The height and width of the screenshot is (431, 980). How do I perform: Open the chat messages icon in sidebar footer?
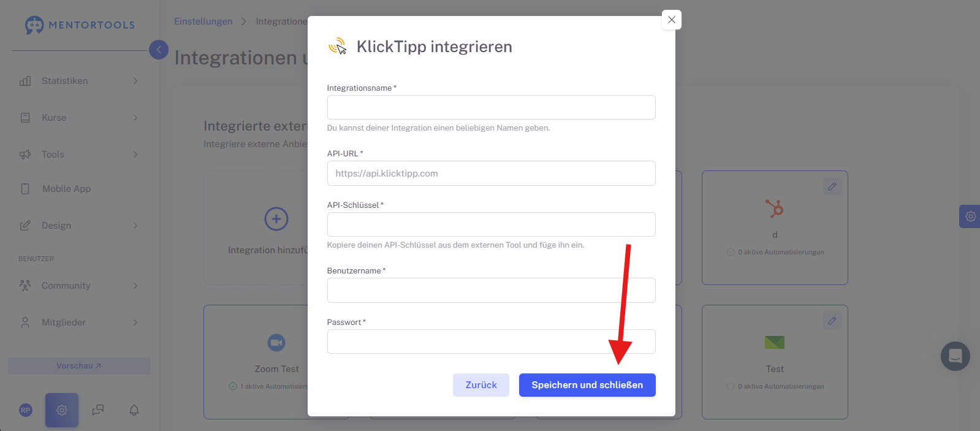click(x=98, y=410)
